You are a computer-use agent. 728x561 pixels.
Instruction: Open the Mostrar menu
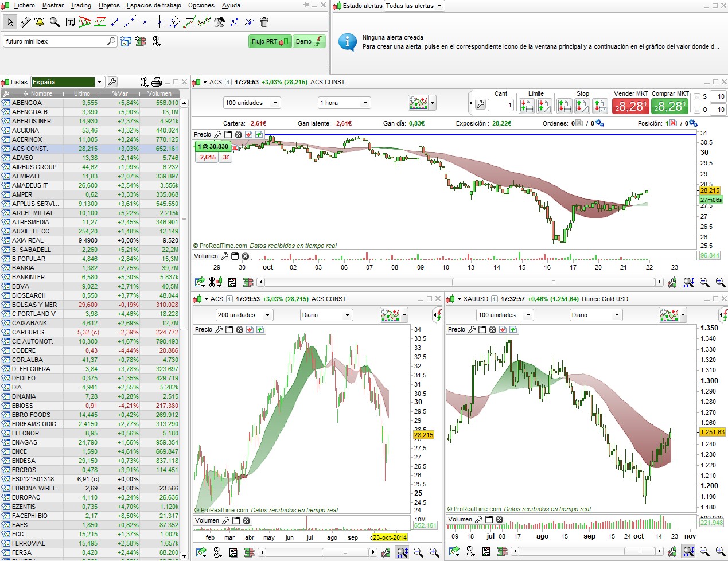53,5
